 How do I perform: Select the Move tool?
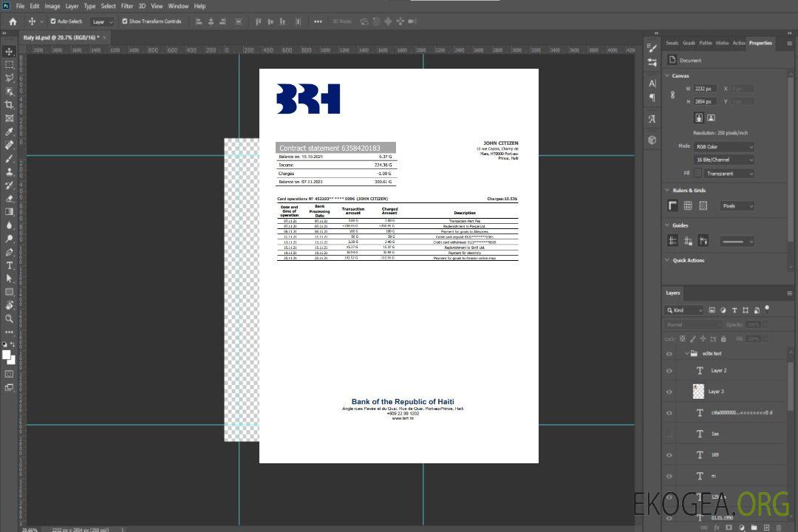pyautogui.click(x=9, y=52)
